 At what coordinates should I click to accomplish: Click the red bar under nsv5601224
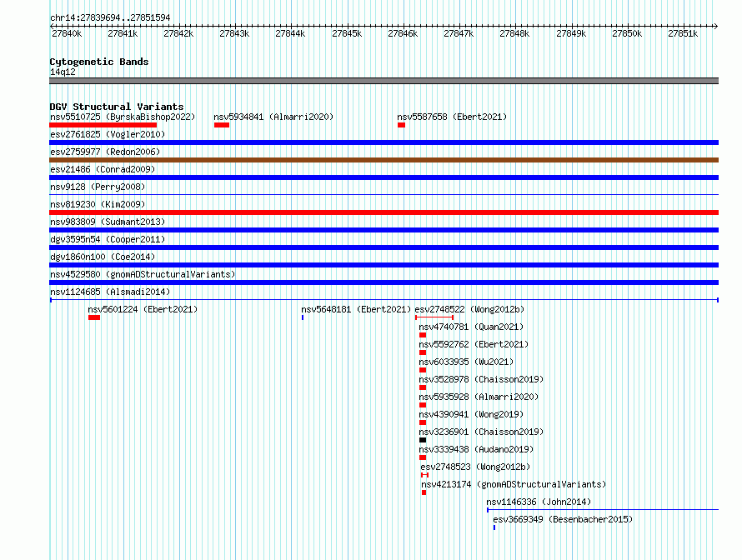(x=94, y=317)
